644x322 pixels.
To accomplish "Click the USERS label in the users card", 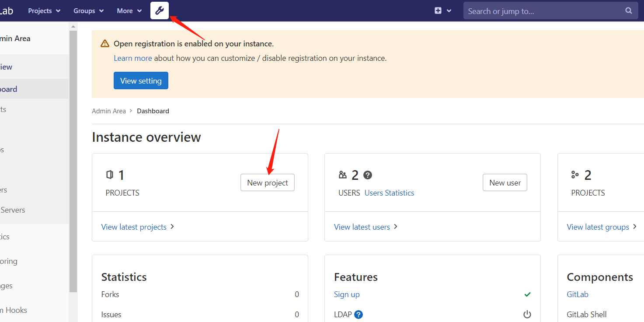I will click(349, 193).
